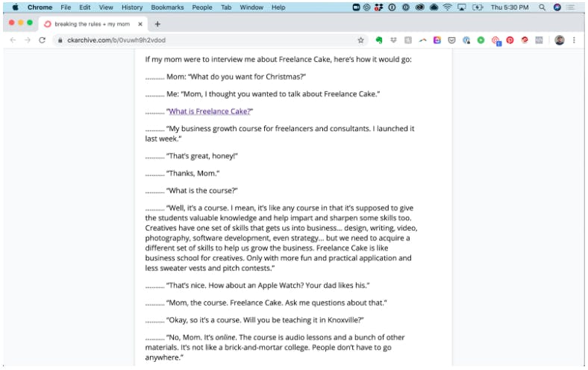Open the Evernote Web Clipper extension
Screen dimensions: 588x370
click(x=379, y=40)
